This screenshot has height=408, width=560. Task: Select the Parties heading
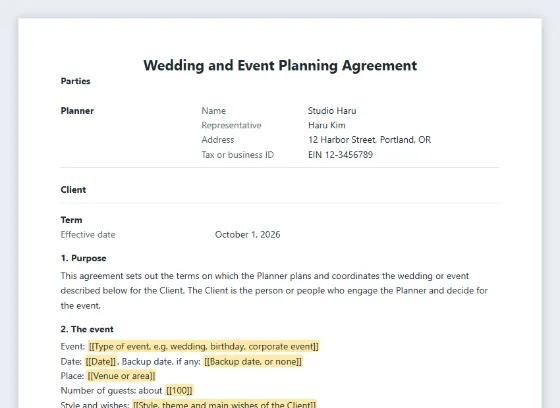click(75, 81)
